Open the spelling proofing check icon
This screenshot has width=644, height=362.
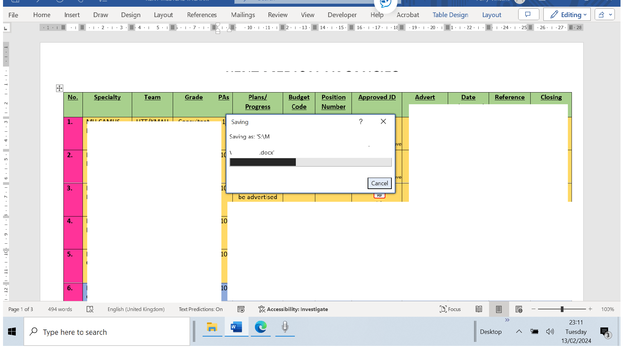tap(90, 309)
